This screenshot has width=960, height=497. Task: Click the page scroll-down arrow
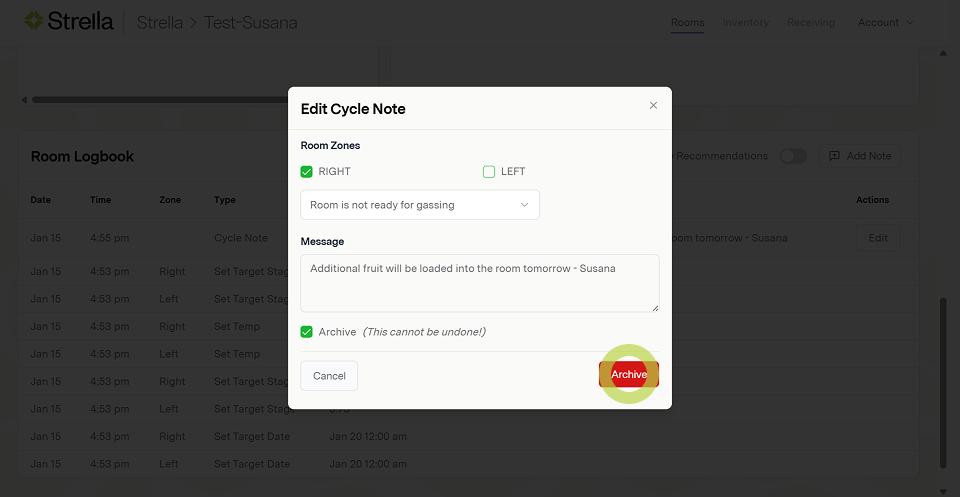pyautogui.click(x=942, y=490)
